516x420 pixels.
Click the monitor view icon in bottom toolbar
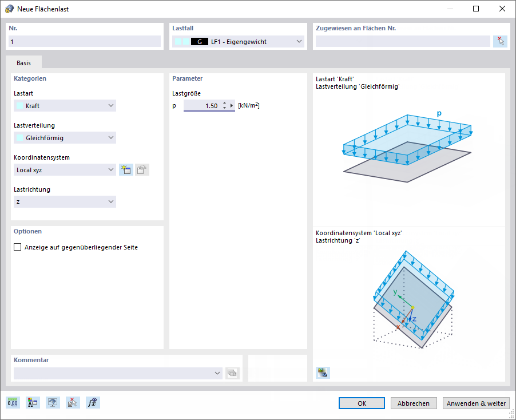53,402
